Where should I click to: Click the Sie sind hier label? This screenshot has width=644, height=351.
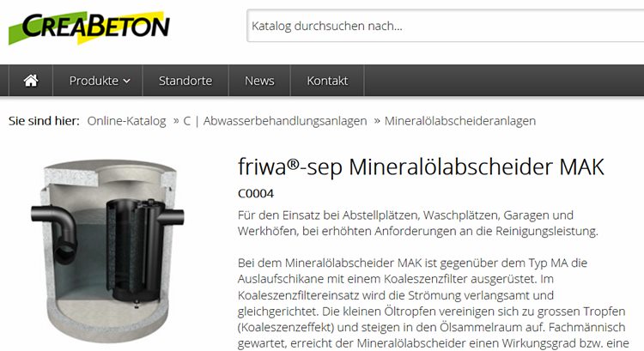point(44,121)
